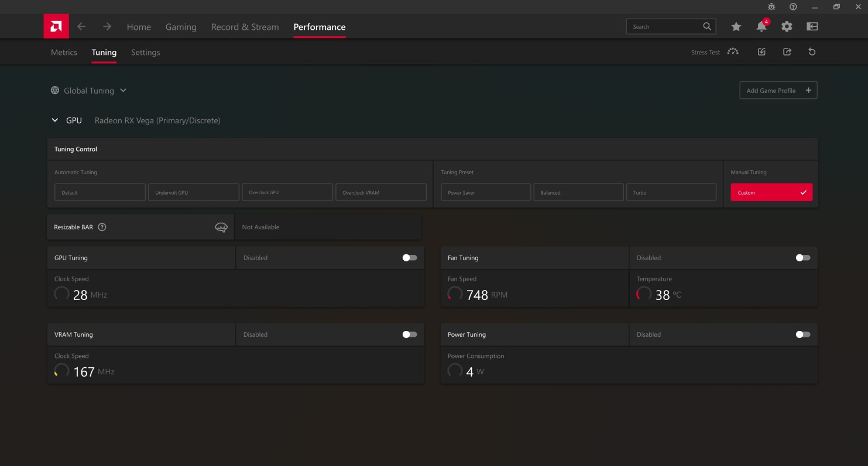Image resolution: width=868 pixels, height=466 pixels.
Task: Switch to the Metrics tab
Action: coord(64,53)
